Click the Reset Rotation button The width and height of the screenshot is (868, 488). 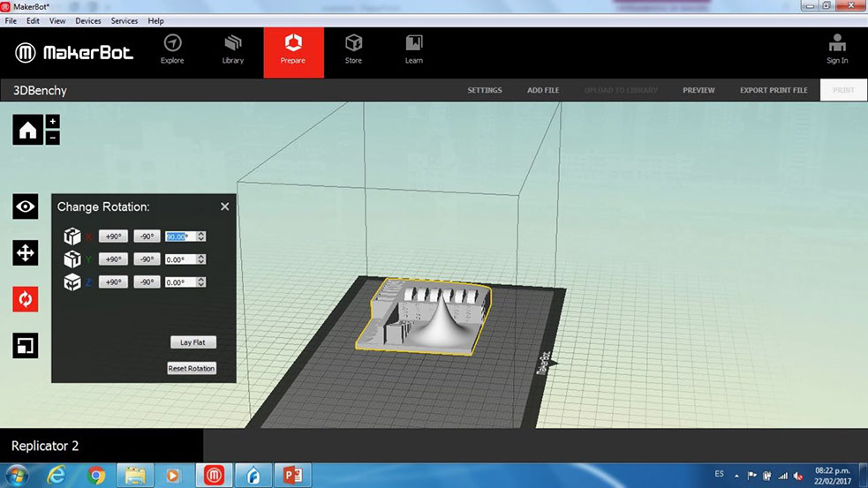[192, 369]
